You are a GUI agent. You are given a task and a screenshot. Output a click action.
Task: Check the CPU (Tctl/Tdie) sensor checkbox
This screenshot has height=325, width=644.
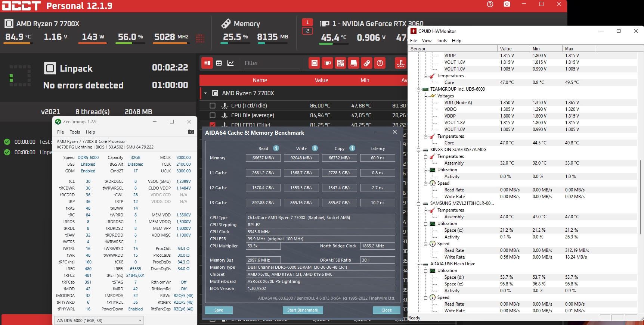[213, 106]
